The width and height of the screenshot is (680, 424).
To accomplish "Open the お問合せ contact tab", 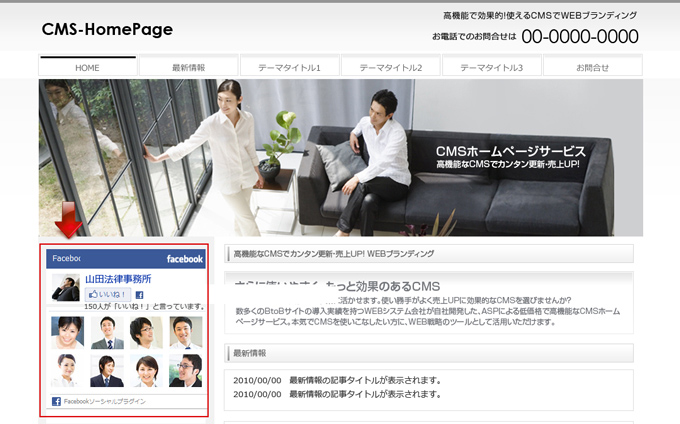I will [592, 67].
